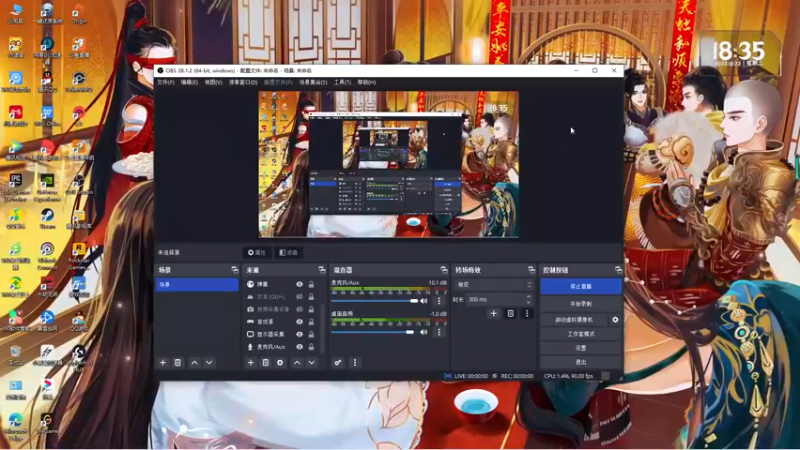The height and width of the screenshot is (450, 800).
Task: Pop out the 控制按钮 dock panel
Action: (x=618, y=270)
